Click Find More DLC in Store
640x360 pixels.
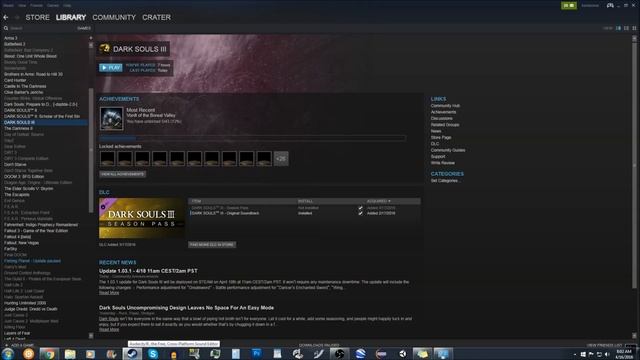point(212,244)
